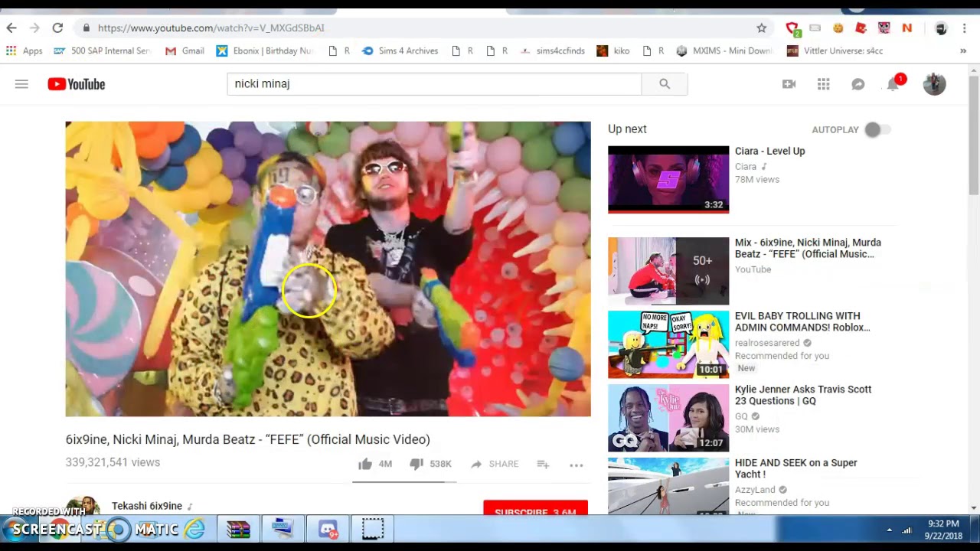Open the dashed-rectangle recorder taskbar icon
Image resolution: width=980 pixels, height=551 pixels.
click(373, 530)
